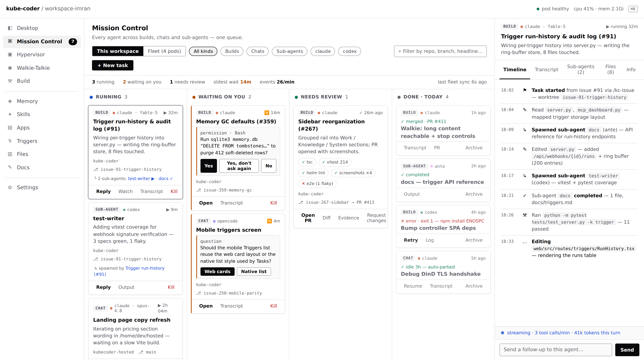The image size is (644, 360).
Task: Answer with Native list
Action: [x=254, y=272]
